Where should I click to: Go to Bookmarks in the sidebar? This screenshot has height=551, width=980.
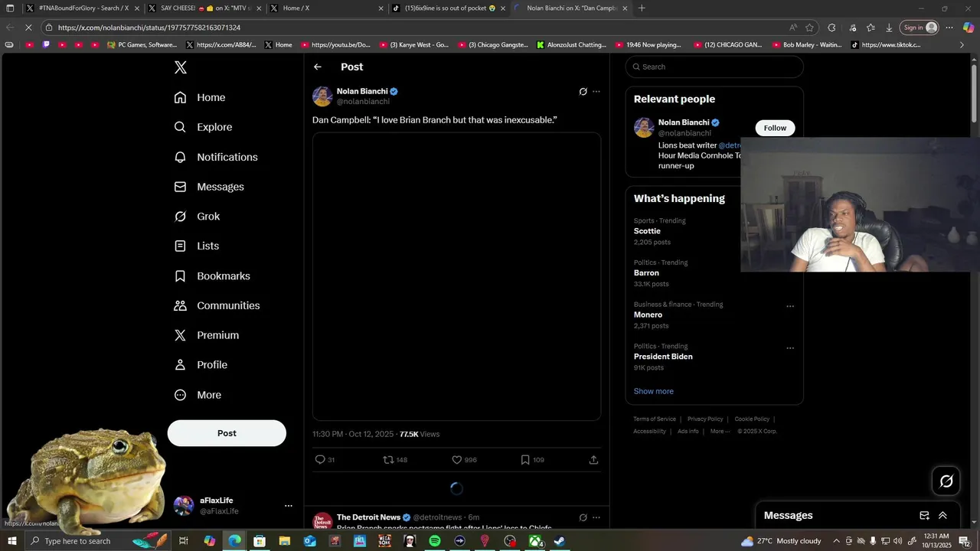pyautogui.click(x=212, y=275)
